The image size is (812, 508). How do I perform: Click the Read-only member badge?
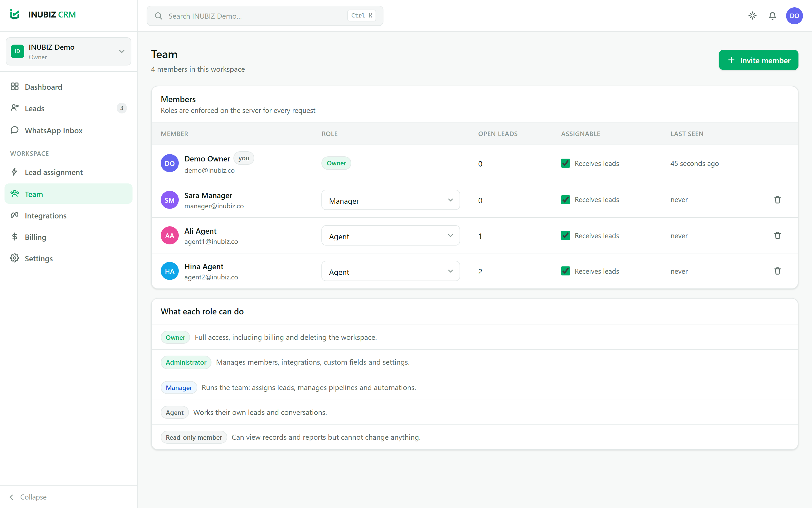coord(194,437)
